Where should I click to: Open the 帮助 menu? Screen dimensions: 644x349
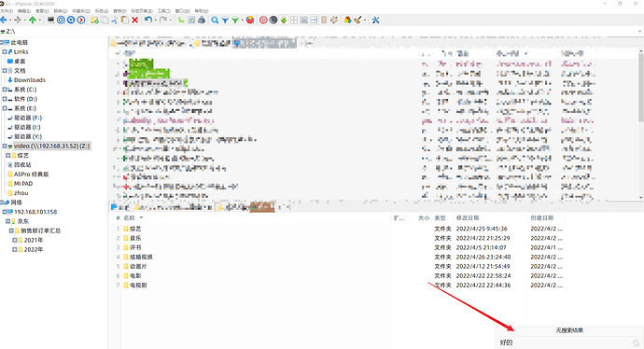[202, 11]
